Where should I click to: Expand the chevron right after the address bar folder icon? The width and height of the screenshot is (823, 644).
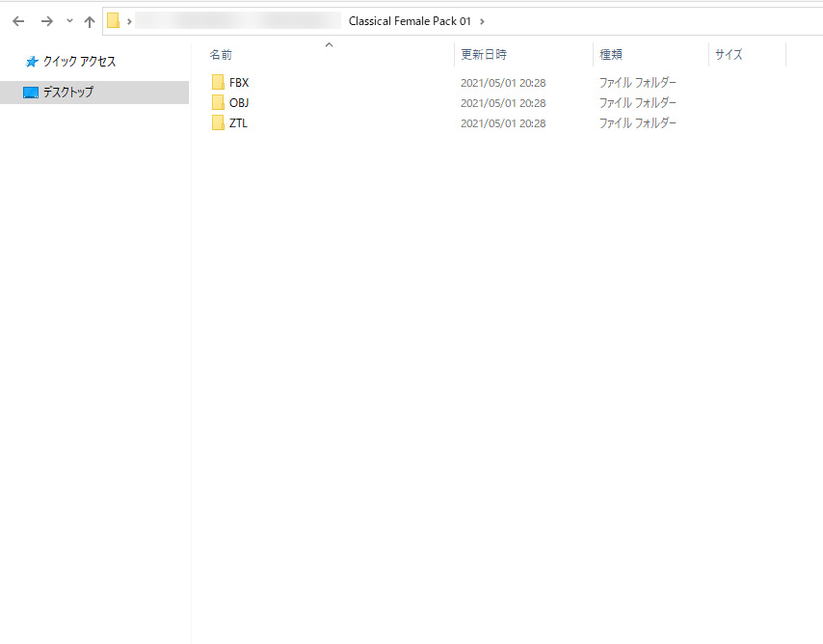pos(129,21)
